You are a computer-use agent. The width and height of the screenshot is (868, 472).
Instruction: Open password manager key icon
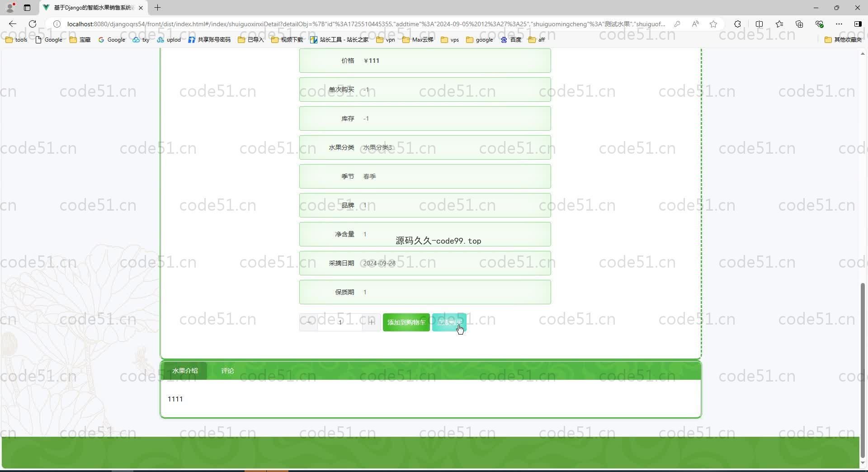coord(677,24)
